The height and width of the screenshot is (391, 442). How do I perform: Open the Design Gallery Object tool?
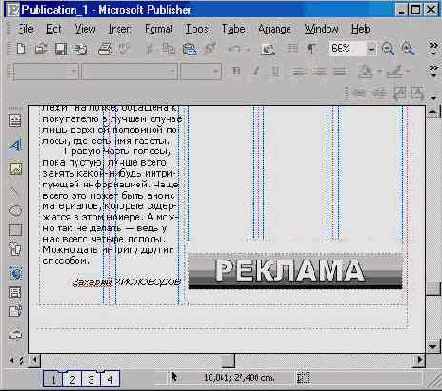point(15,334)
